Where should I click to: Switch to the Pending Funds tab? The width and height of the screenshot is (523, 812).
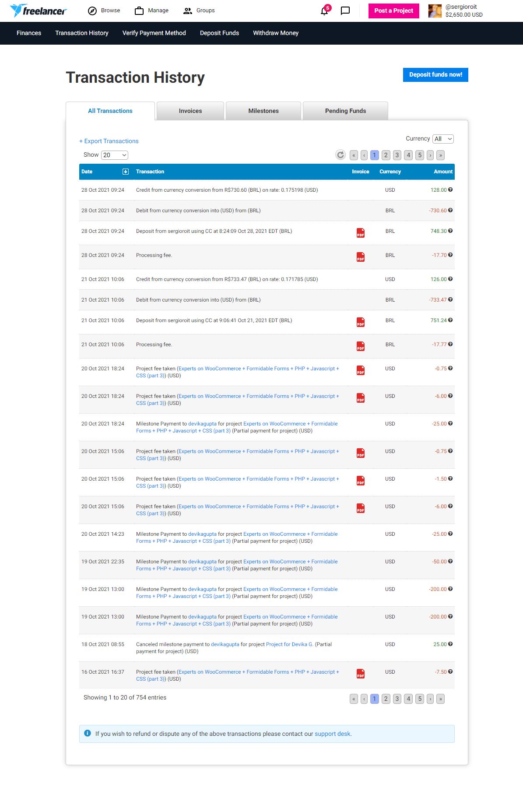(345, 111)
